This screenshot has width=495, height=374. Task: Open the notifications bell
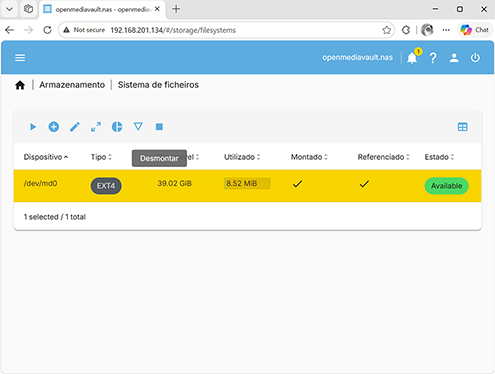(412, 58)
